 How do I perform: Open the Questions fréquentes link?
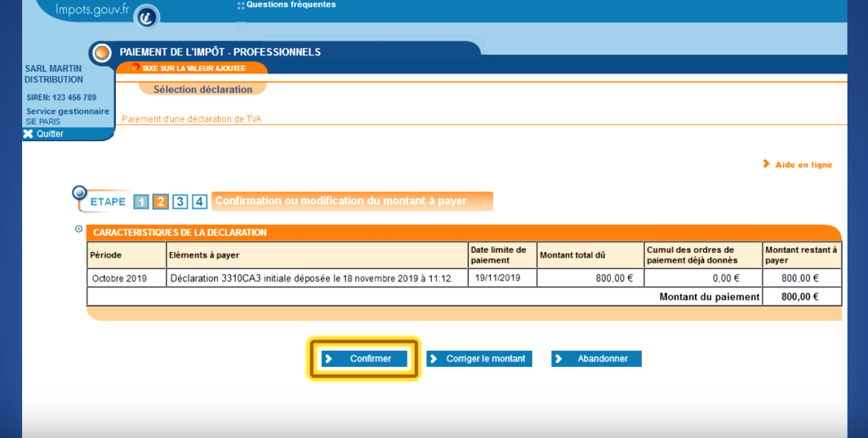pos(291,5)
